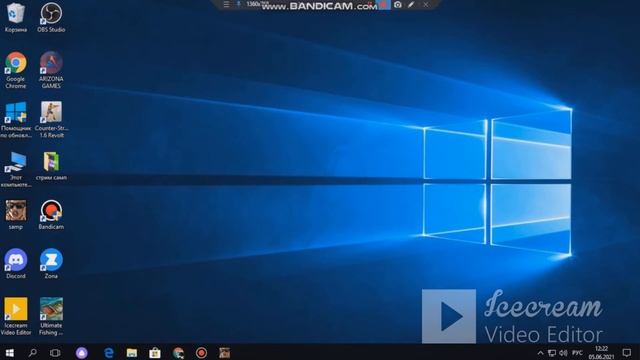The height and width of the screenshot is (360, 640).
Task: Open Microsoft Store from the taskbar
Action: [155, 353]
